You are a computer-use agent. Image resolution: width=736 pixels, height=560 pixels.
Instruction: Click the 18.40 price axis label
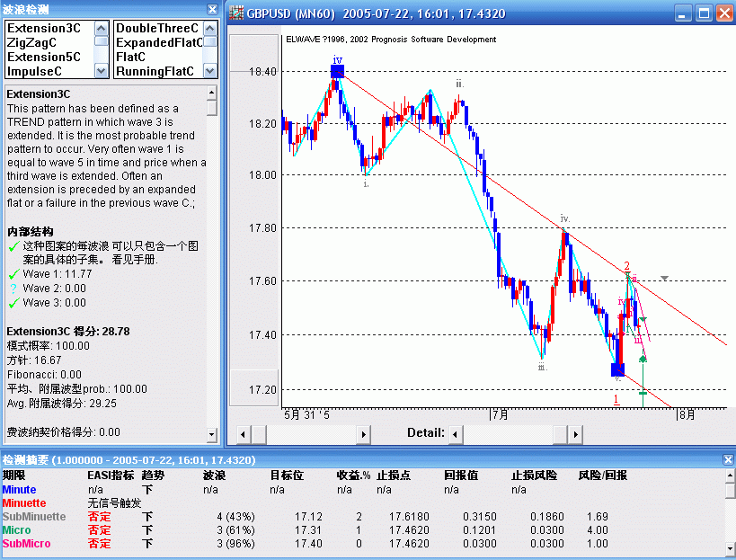pyautogui.click(x=262, y=72)
